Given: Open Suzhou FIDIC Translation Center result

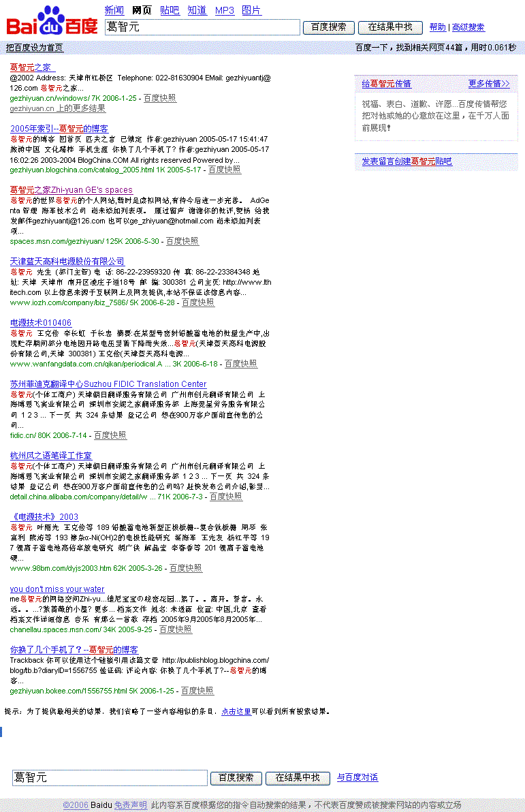Looking at the screenshot, I should [x=108, y=384].
